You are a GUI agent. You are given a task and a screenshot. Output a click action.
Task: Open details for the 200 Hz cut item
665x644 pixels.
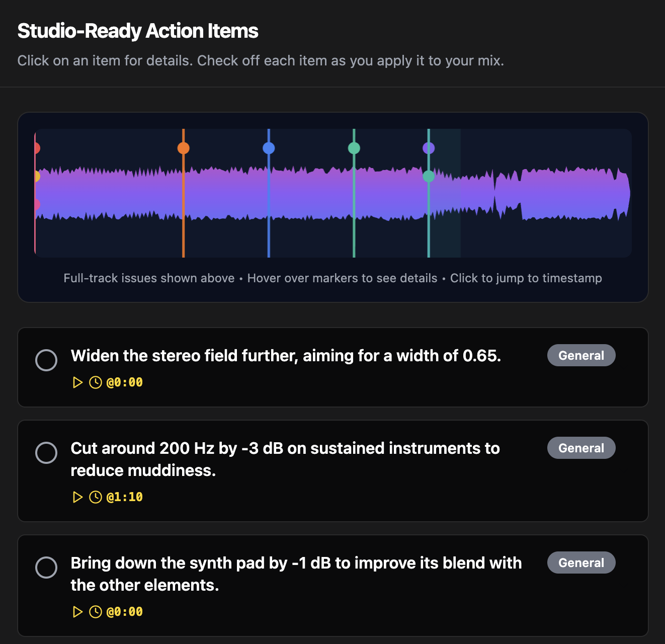(285, 459)
